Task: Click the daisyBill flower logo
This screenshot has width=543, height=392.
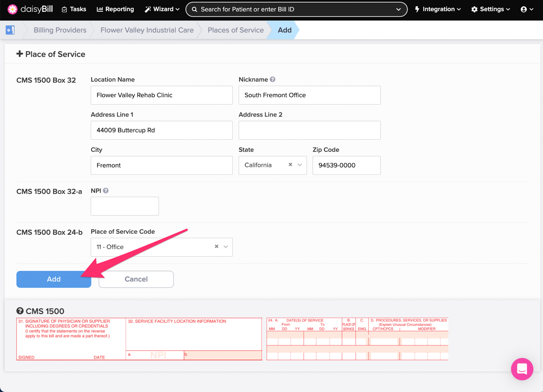Action: click(x=13, y=9)
